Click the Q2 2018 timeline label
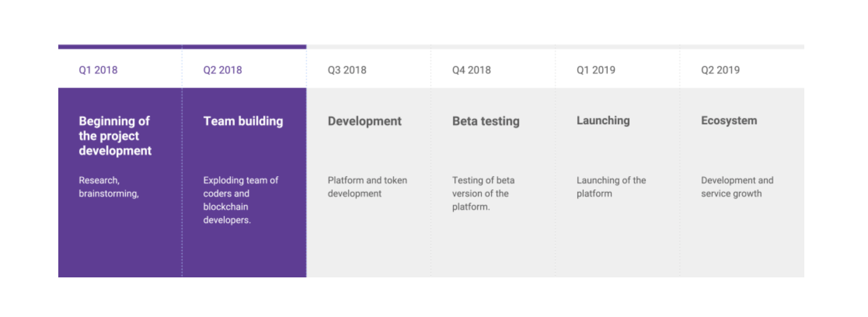Screen dimensions: 868x317 (222, 70)
